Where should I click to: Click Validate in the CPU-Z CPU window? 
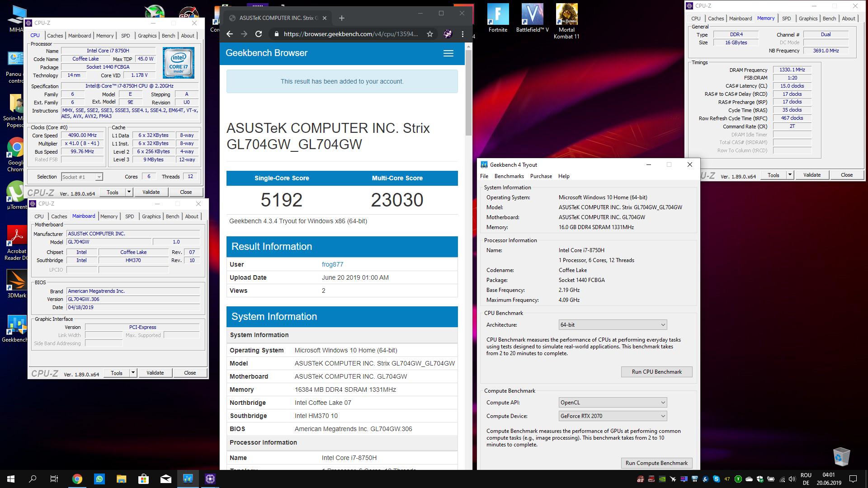pos(151,192)
